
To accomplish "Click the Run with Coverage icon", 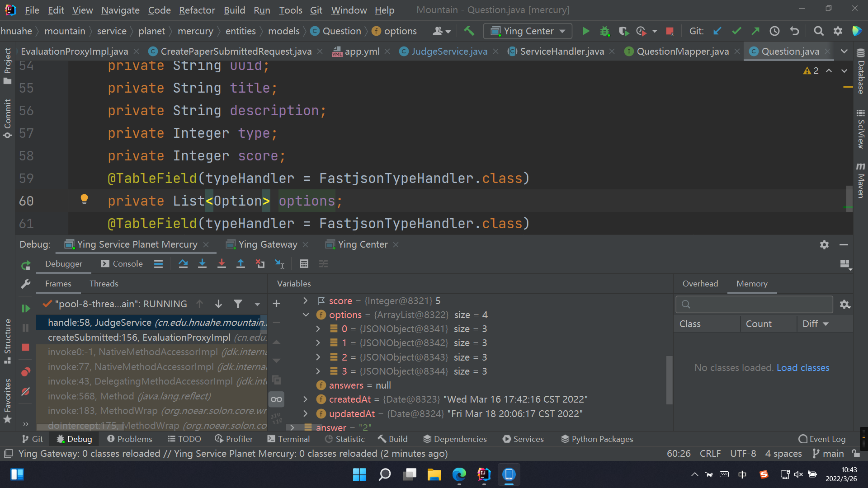I will [623, 31].
